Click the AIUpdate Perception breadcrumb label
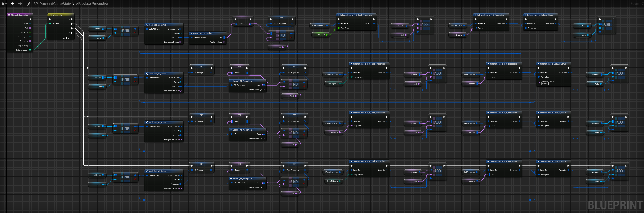This screenshot has width=644, height=213. (92, 4)
